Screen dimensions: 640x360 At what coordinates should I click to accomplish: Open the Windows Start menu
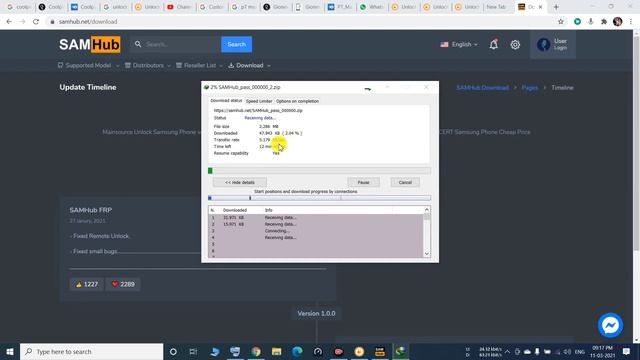[x=10, y=351]
